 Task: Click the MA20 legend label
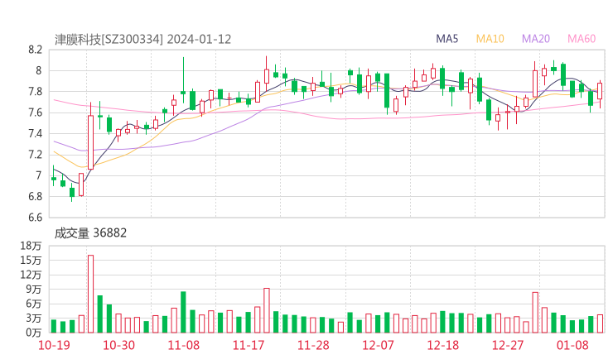(536, 39)
